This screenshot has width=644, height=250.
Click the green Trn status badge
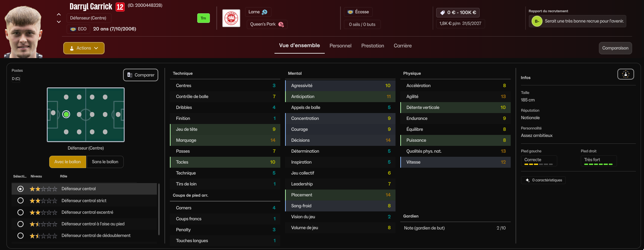(203, 18)
